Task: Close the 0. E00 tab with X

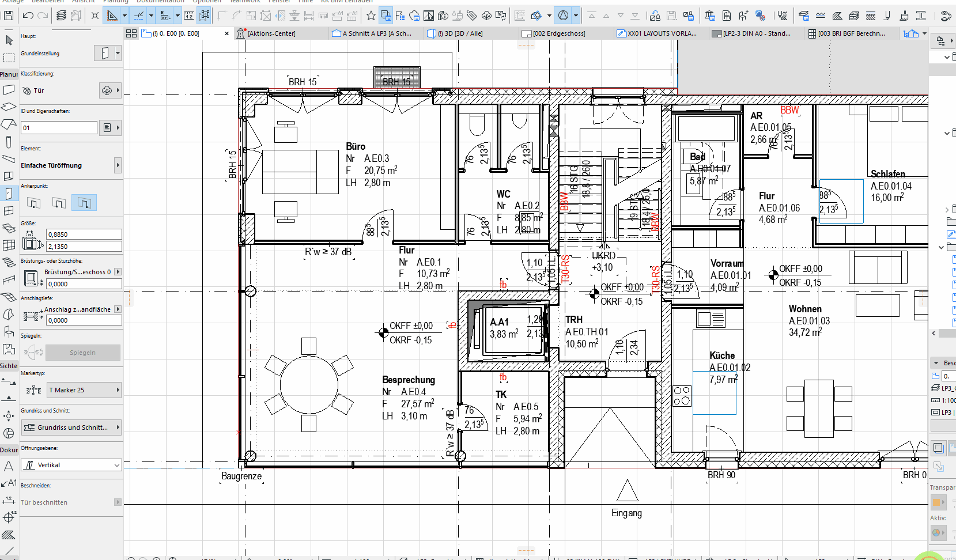Action: pyautogui.click(x=226, y=33)
